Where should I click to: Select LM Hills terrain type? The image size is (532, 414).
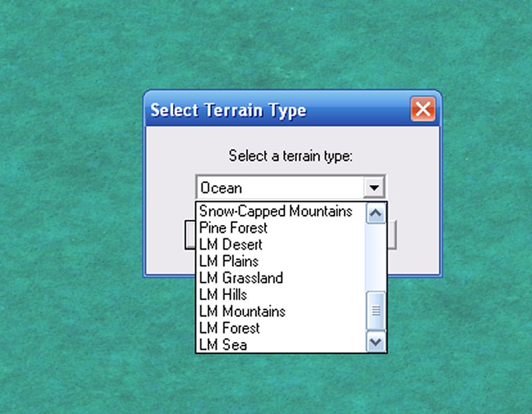[223, 295]
